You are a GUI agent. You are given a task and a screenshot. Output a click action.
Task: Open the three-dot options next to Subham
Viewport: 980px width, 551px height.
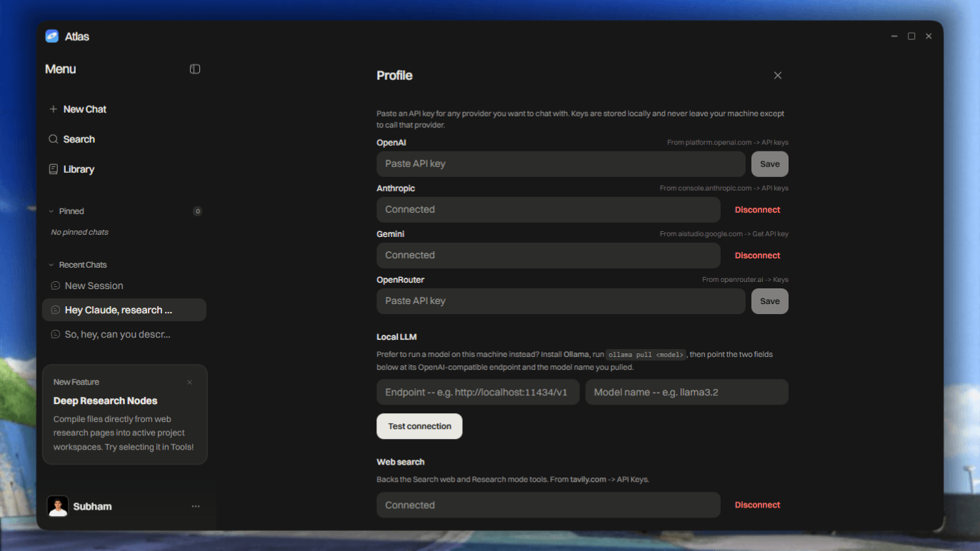196,507
